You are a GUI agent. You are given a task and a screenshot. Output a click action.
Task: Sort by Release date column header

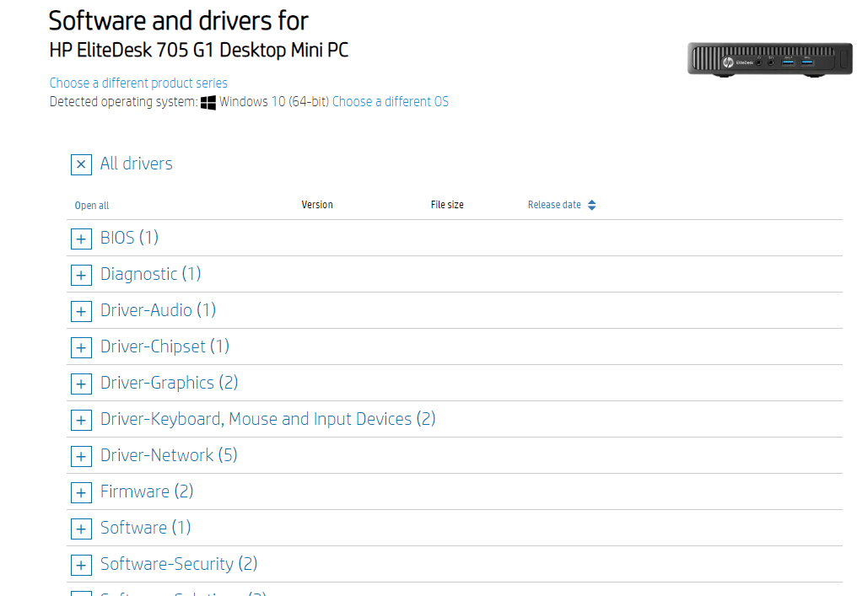(x=554, y=205)
